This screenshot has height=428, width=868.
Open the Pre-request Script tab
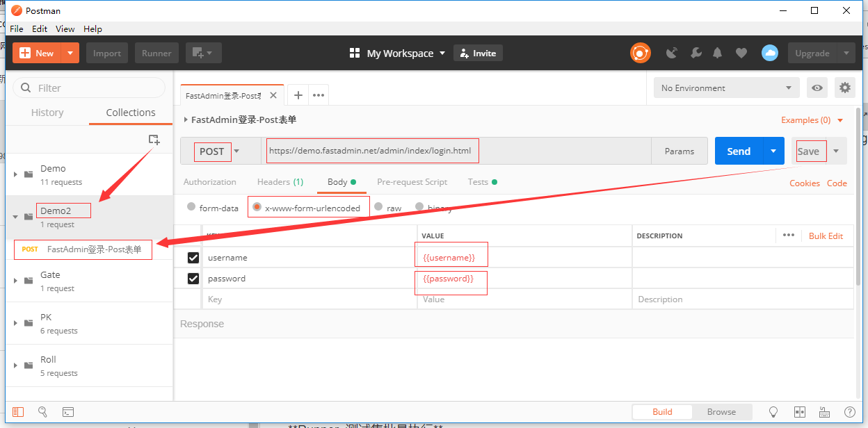click(x=412, y=182)
